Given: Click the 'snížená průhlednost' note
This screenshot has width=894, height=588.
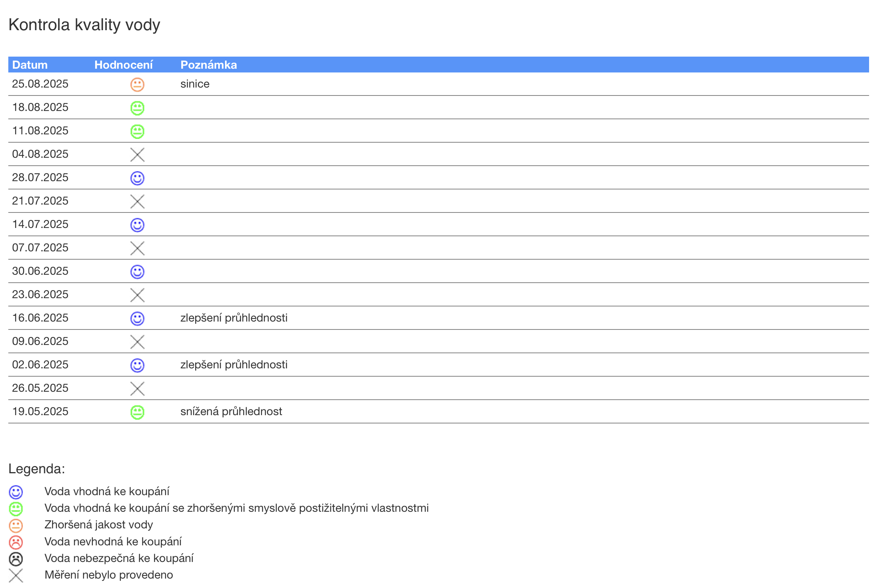Looking at the screenshot, I should tap(231, 411).
